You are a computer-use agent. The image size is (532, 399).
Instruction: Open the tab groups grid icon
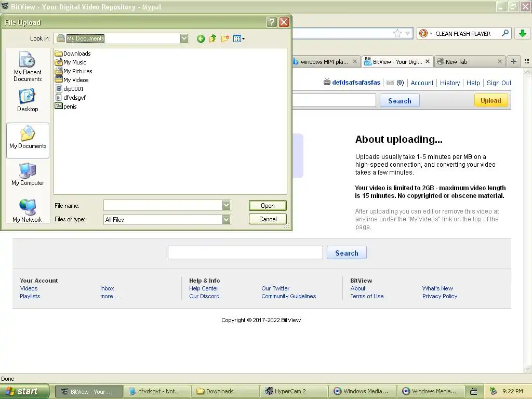pos(527,61)
